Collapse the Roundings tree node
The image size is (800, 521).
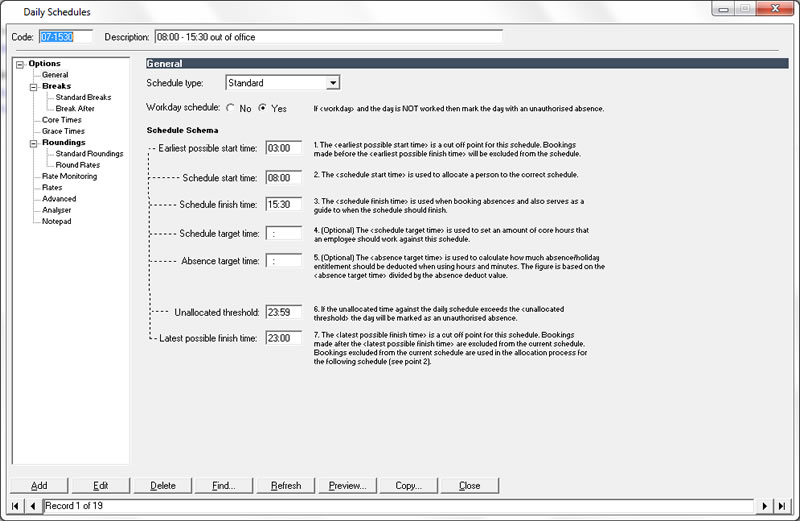[x=36, y=142]
